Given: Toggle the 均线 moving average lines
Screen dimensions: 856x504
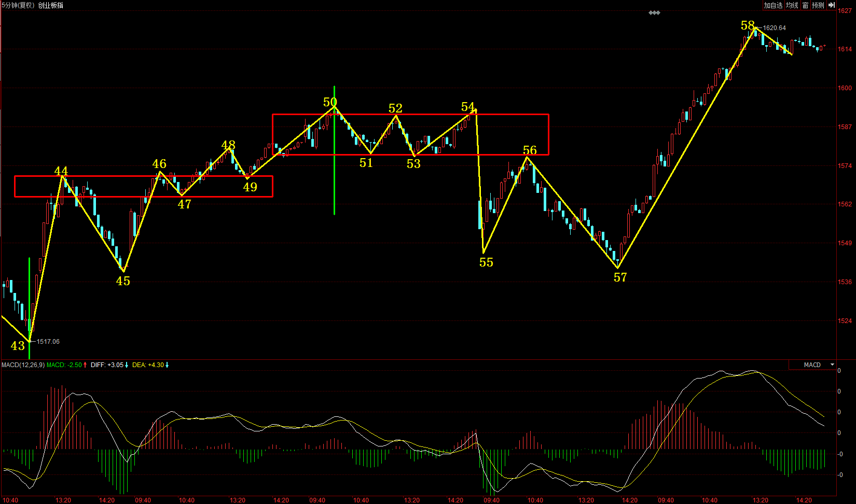Looking at the screenshot, I should [792, 5].
